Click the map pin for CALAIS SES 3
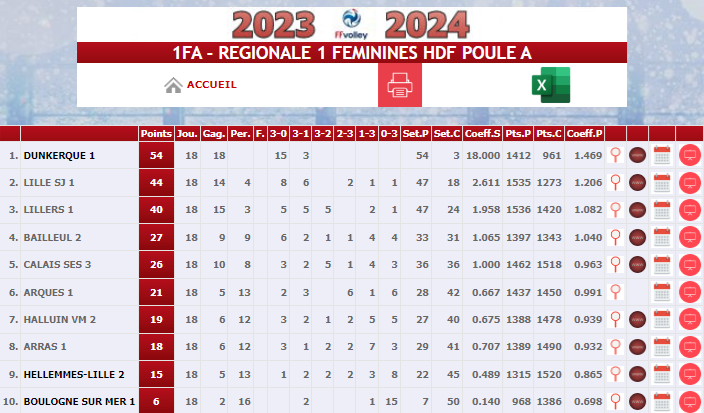The image size is (704, 413). [616, 264]
